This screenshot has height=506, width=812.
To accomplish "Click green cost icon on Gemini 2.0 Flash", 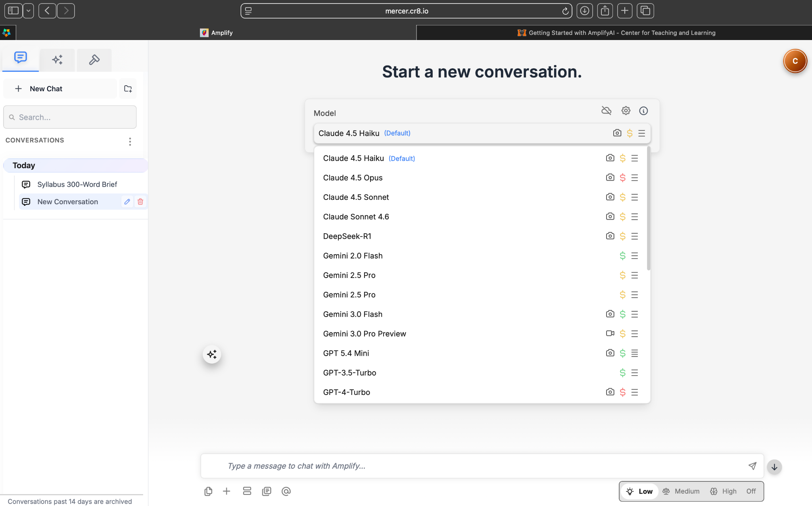I will point(623,256).
